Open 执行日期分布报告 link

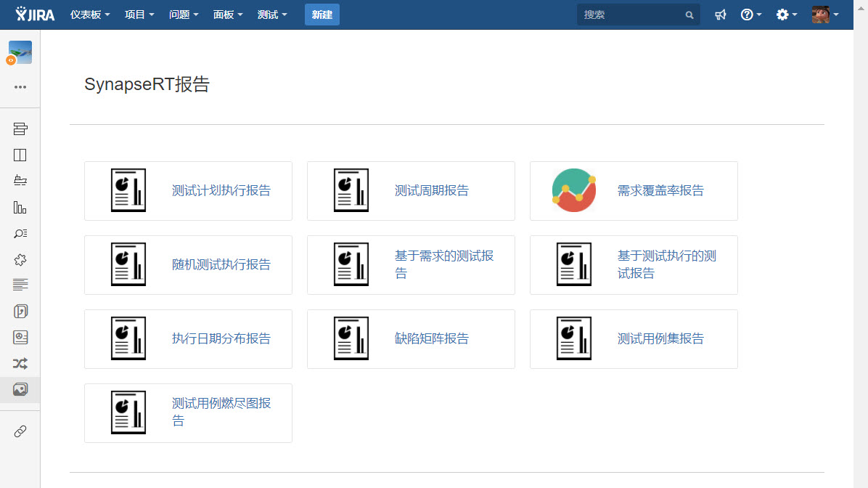(x=221, y=338)
